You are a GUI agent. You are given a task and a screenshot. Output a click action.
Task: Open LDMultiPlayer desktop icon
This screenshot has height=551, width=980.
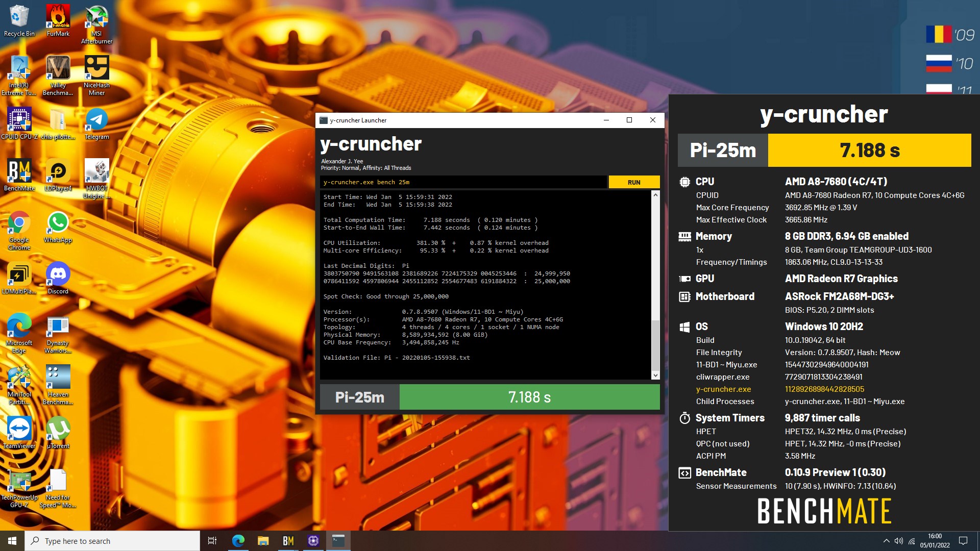pyautogui.click(x=19, y=278)
